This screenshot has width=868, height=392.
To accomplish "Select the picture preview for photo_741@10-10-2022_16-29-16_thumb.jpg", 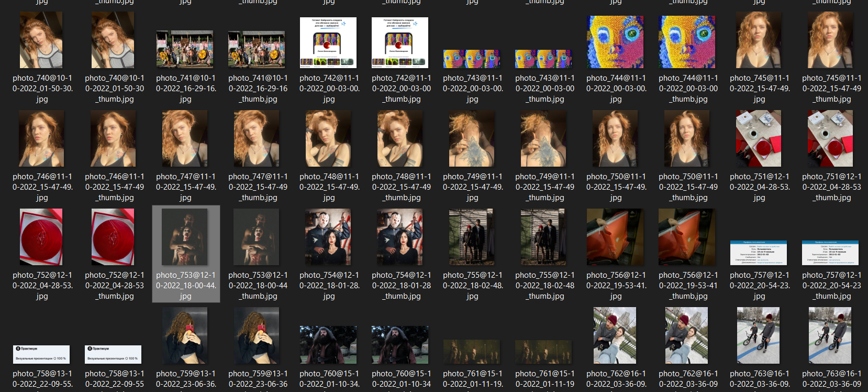I will pos(257,49).
